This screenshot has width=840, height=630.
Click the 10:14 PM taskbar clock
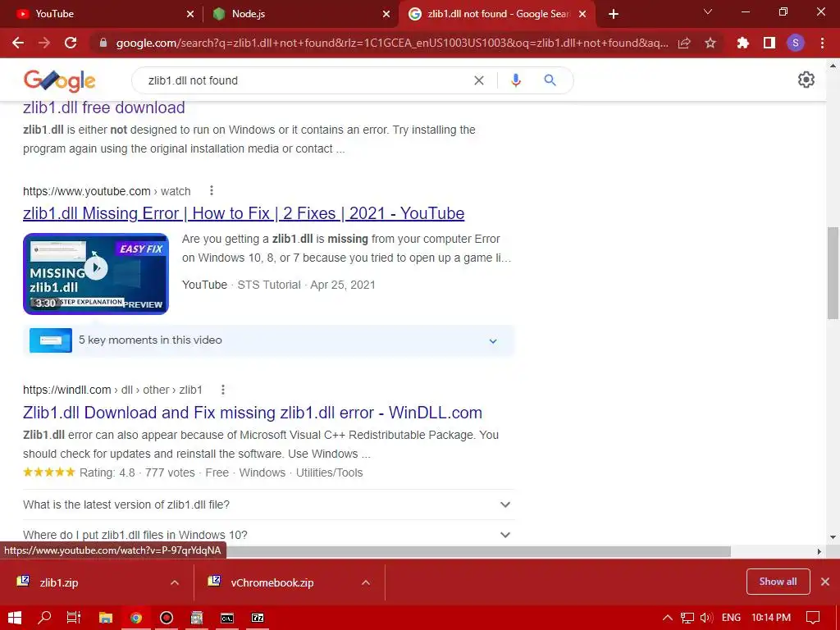771,618
